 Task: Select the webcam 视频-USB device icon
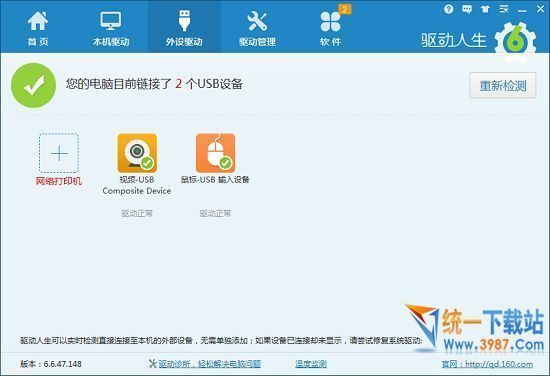pos(137,153)
